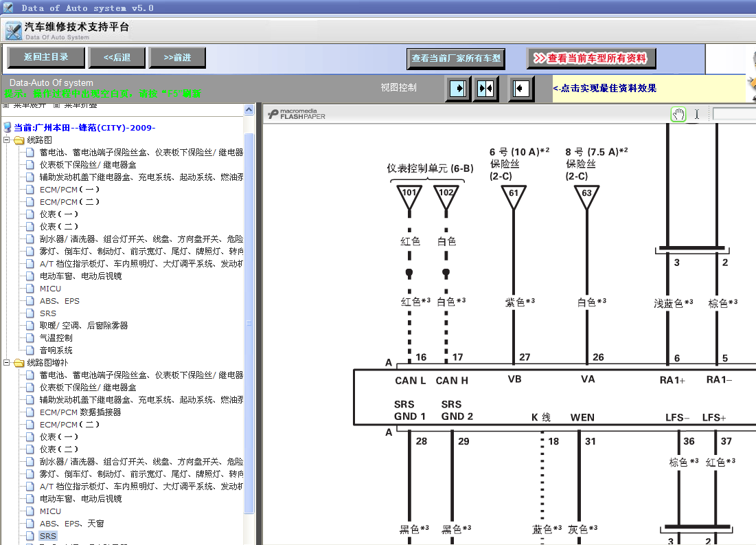Select highlighted SRS item under 线路图增补

[48, 536]
